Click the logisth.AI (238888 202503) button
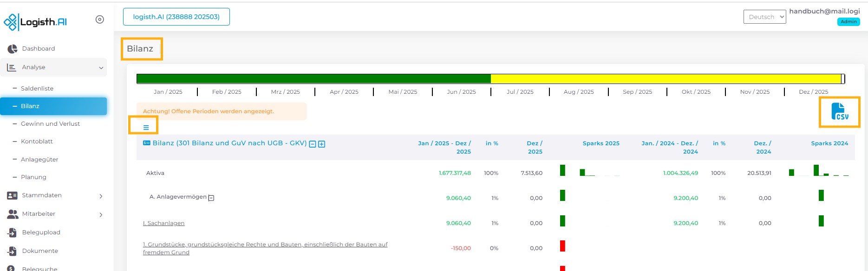Image resolution: width=868 pixels, height=271 pixels. 176,17
